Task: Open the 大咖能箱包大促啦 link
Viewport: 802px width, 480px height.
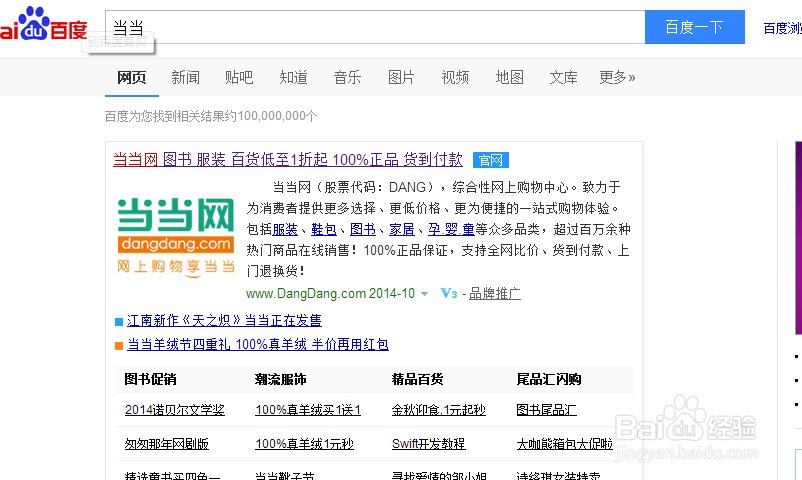Action: (564, 444)
